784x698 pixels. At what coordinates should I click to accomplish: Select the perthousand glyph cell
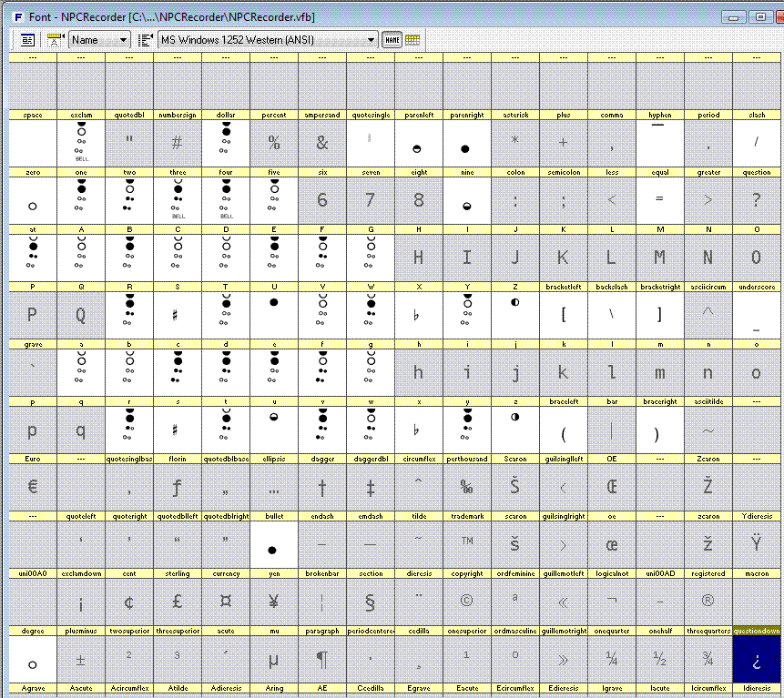466,487
